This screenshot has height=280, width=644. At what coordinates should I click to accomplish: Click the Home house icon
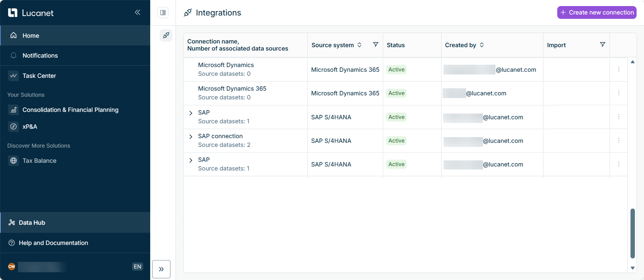click(x=14, y=35)
